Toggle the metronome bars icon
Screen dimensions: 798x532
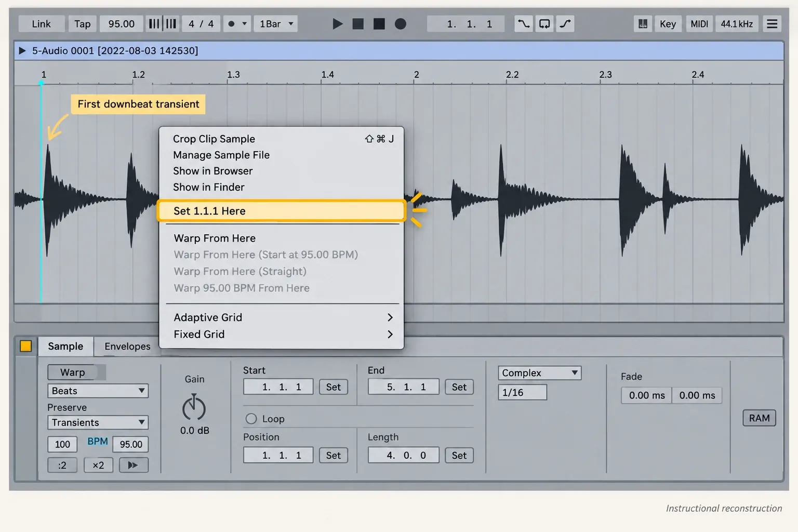point(163,24)
